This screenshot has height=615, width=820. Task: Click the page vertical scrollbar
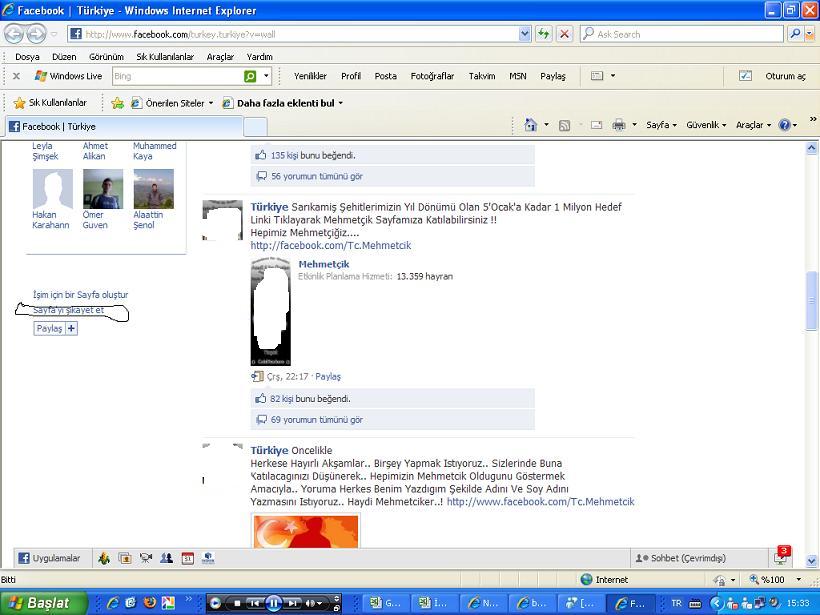tap(812, 300)
